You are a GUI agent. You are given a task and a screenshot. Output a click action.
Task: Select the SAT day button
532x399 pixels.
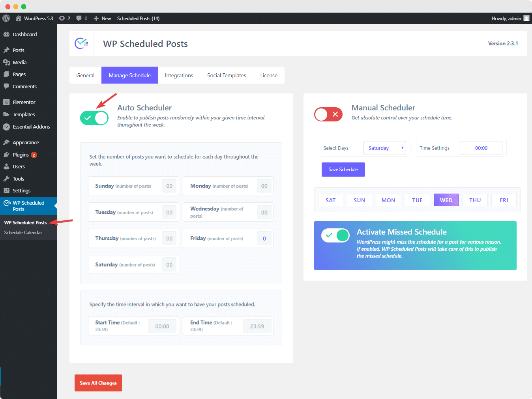331,200
